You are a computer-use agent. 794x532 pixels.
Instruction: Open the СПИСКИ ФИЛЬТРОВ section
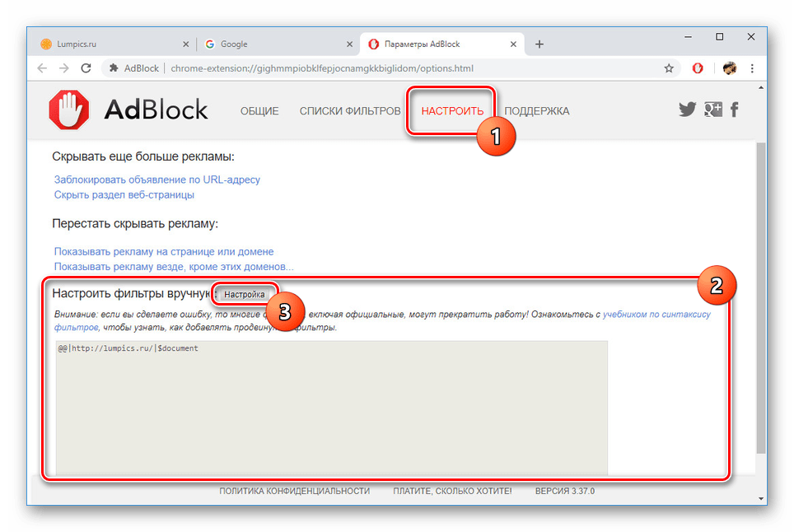click(x=350, y=111)
